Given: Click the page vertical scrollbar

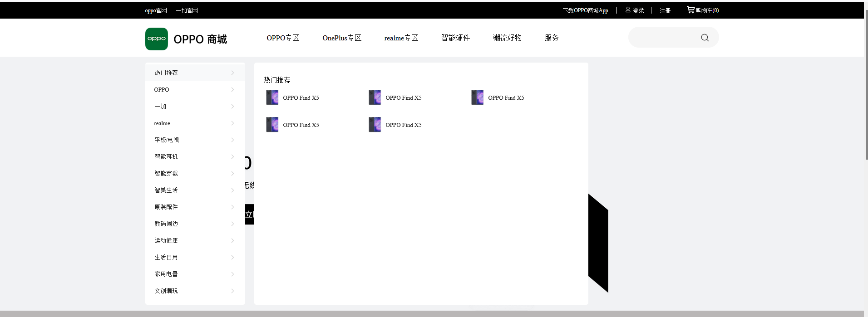Looking at the screenshot, I should pyautogui.click(x=866, y=84).
